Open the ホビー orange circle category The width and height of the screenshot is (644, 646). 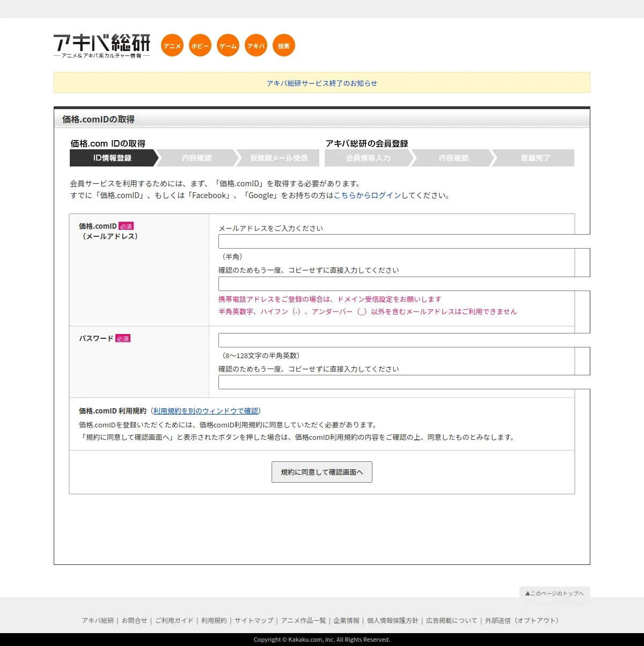click(200, 46)
